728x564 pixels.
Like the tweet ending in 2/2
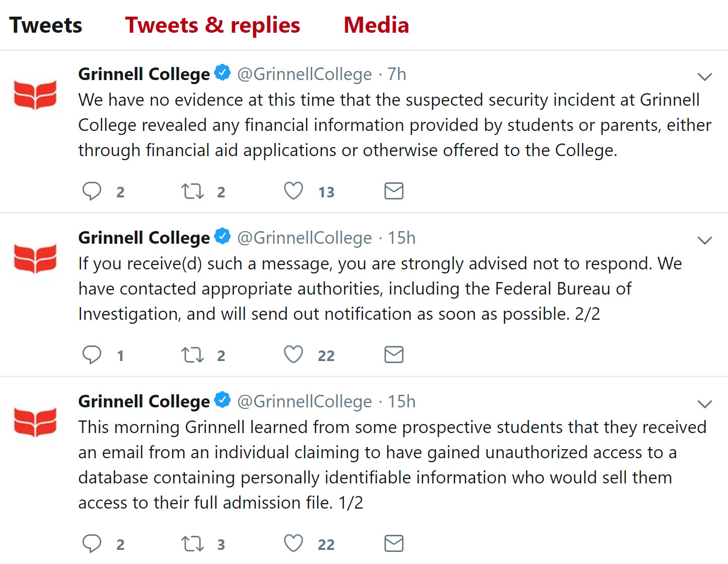coord(294,355)
